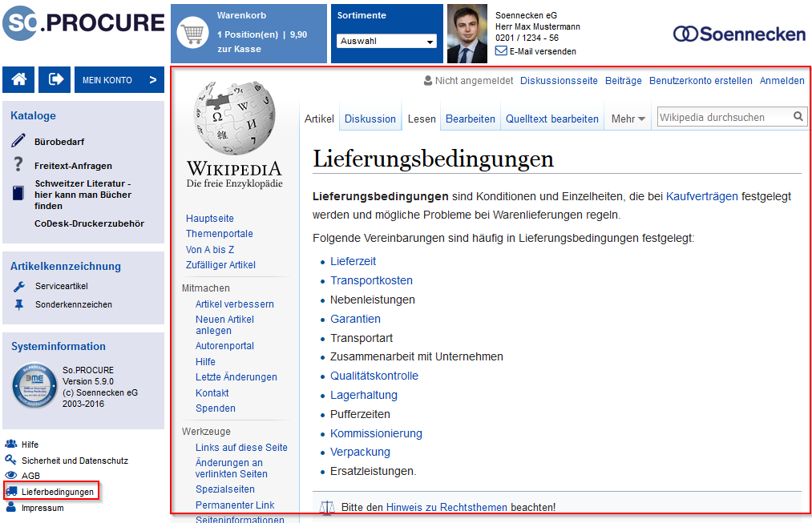Click the pin icon for Sonderkennzeichen
Image resolution: width=812 pixels, height=523 pixels.
point(19,304)
